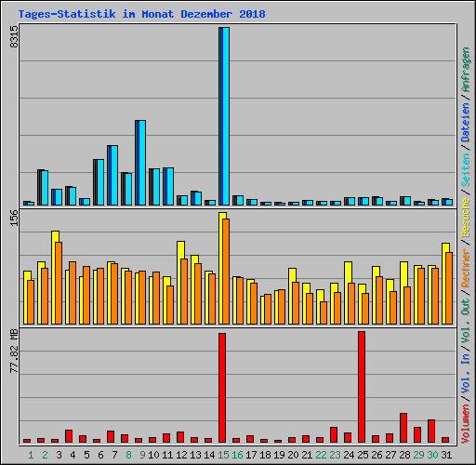Click day label 21 on the x-axis
Image resolution: width=476 pixels, height=465 pixels.
[307, 455]
